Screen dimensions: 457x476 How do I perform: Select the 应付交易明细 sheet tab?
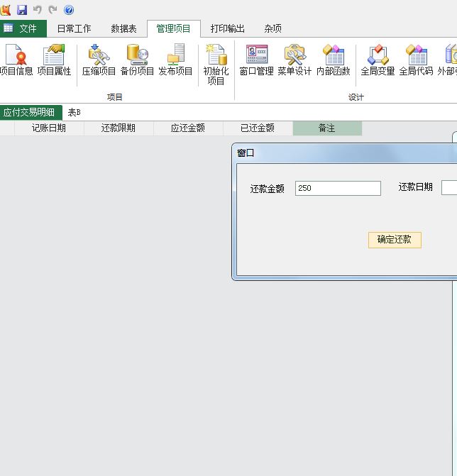pyautogui.click(x=29, y=112)
